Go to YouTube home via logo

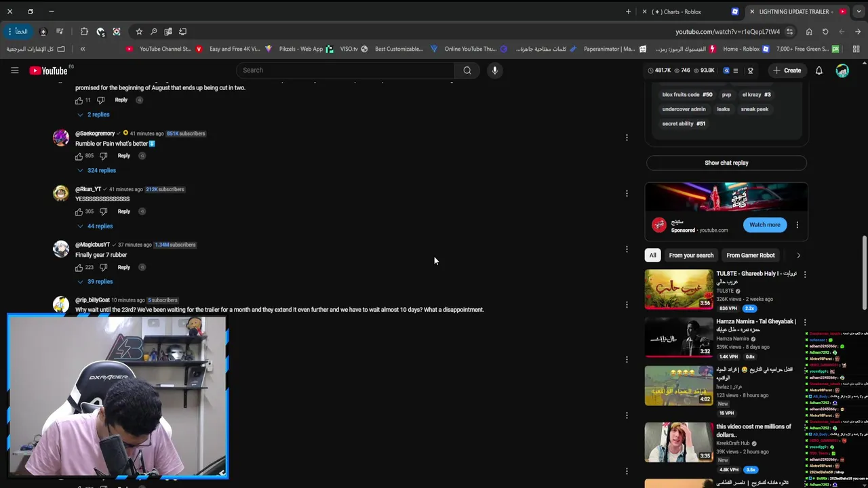(x=48, y=70)
